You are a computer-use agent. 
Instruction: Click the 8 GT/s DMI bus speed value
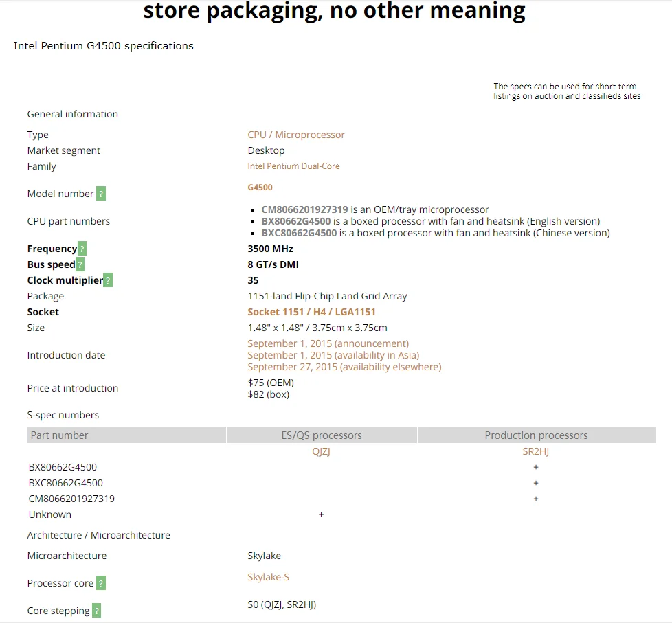point(273,264)
